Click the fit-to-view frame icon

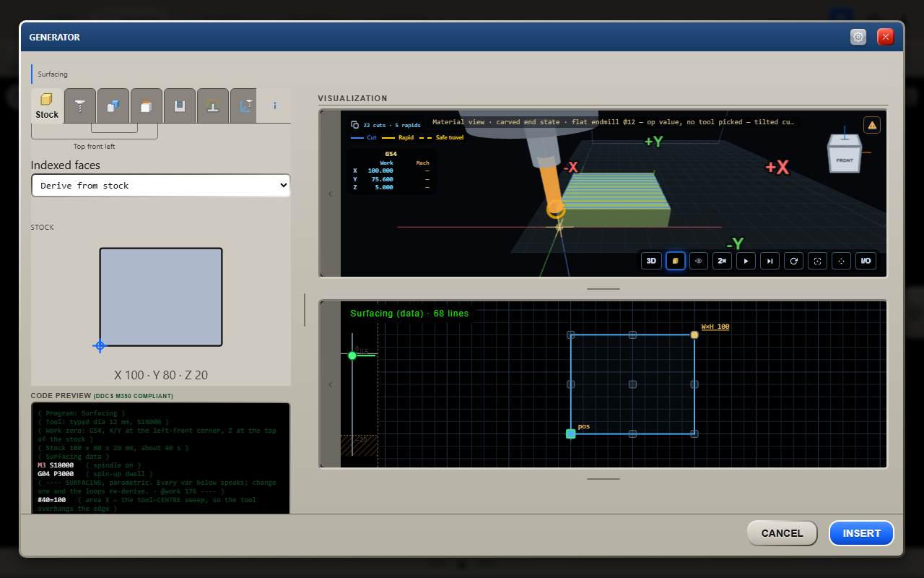point(818,261)
